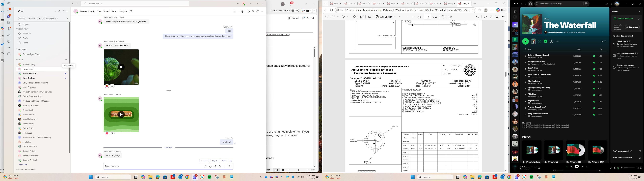Open the Activity bell in Teams sidebar
Screen dimensions: 644x181
(x=9, y=10)
